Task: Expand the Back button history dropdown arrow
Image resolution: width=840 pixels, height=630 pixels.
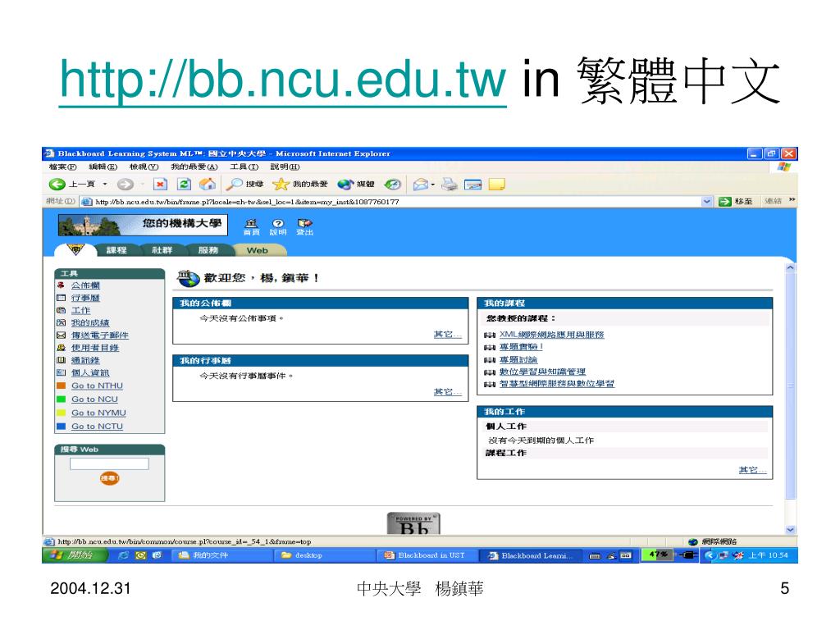Action: point(105,185)
